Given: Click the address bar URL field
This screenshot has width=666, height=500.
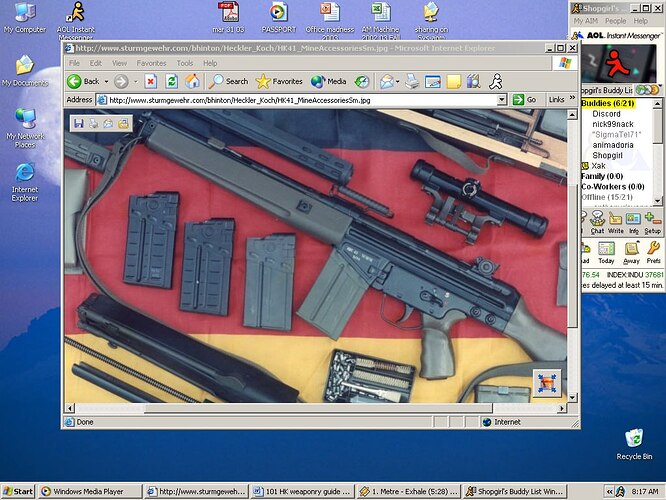Looking at the screenshot, I should click(x=300, y=100).
